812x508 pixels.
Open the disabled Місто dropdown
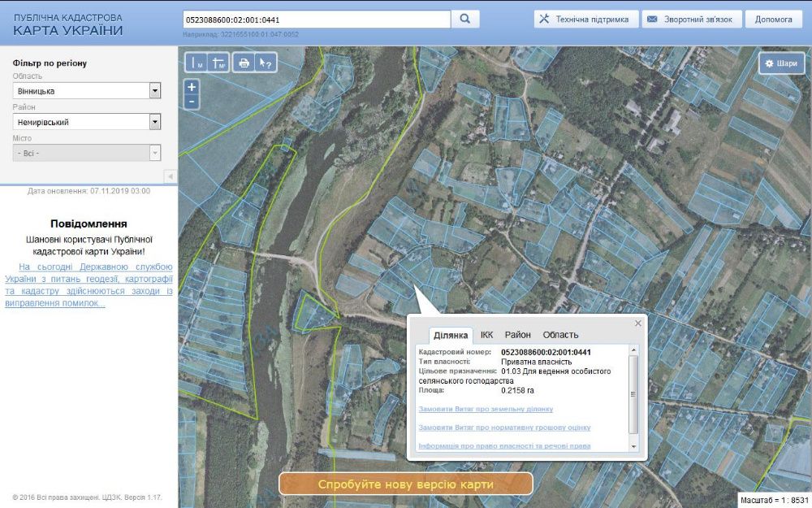(87, 153)
